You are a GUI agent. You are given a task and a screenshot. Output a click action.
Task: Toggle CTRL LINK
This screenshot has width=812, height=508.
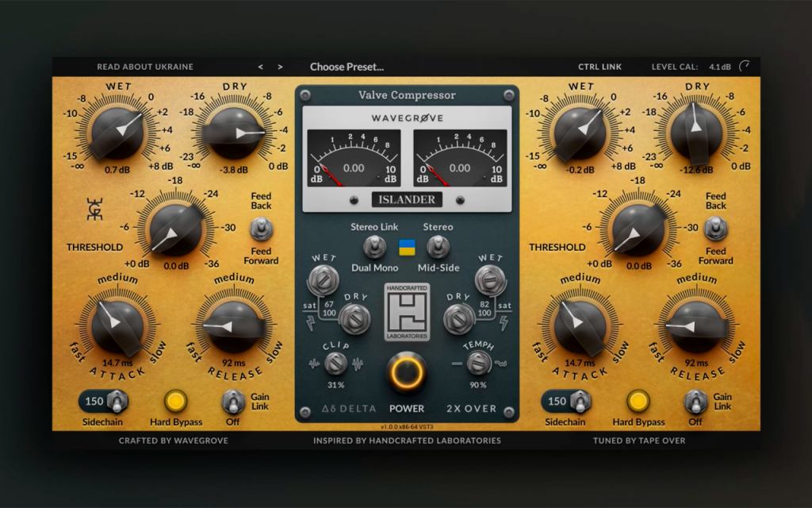[599, 67]
